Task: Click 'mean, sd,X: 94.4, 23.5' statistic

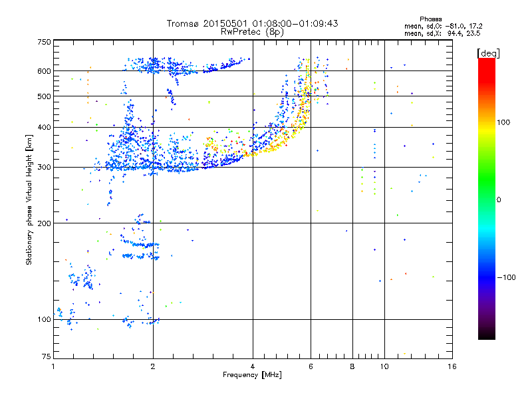Action: (442, 33)
